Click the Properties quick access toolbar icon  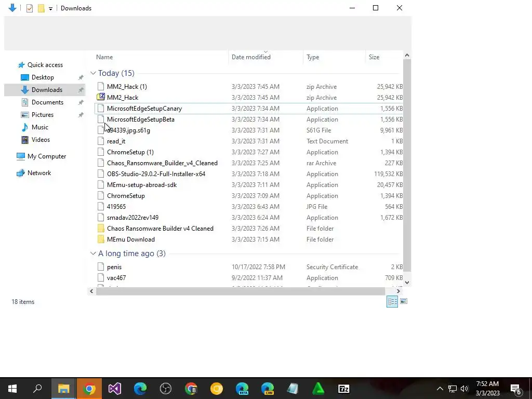coord(30,8)
